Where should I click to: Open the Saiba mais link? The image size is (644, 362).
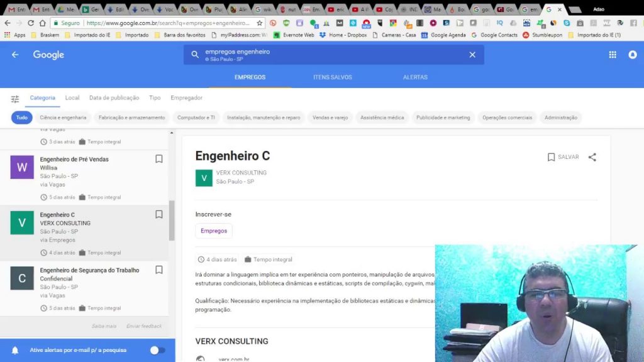click(x=104, y=326)
